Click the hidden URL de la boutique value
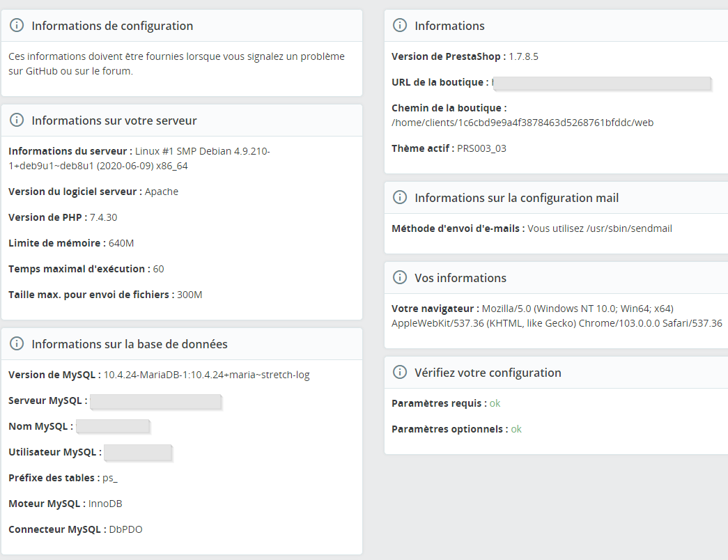The width and height of the screenshot is (728, 560). click(x=602, y=83)
